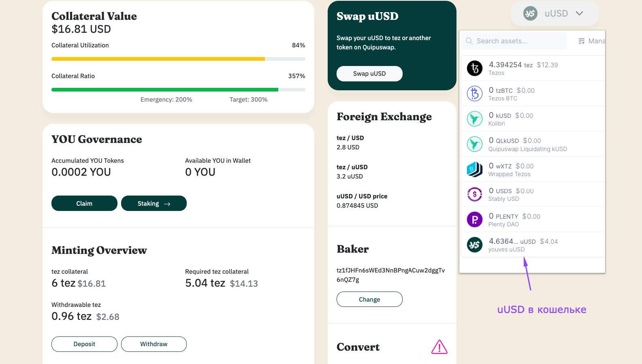Select the Kolibri kUSD token icon
The height and width of the screenshot is (364, 642).
coord(474,118)
